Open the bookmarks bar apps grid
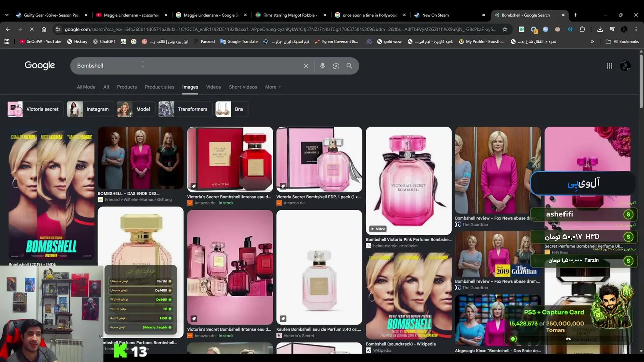Viewport: 644px width, 362px height. 7,42
